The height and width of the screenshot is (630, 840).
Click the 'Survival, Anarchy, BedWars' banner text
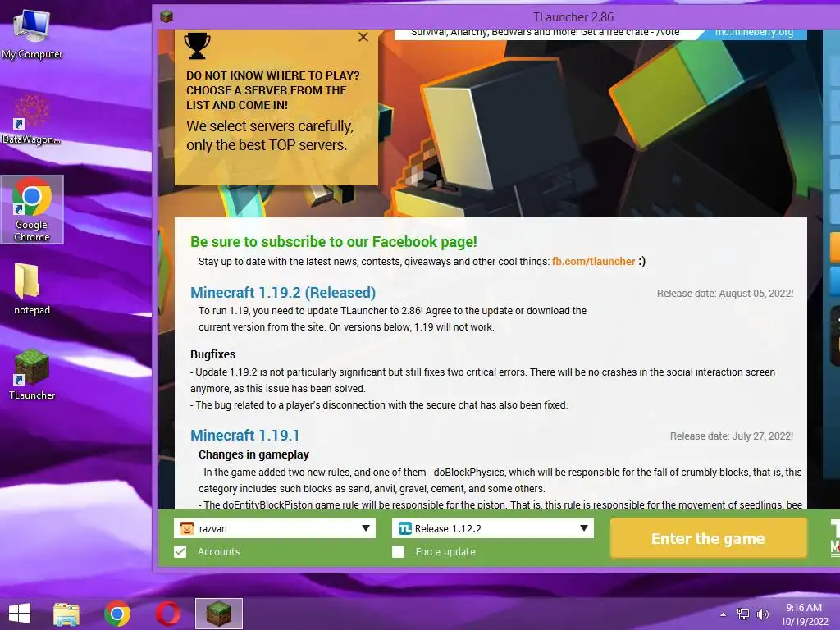point(545,33)
